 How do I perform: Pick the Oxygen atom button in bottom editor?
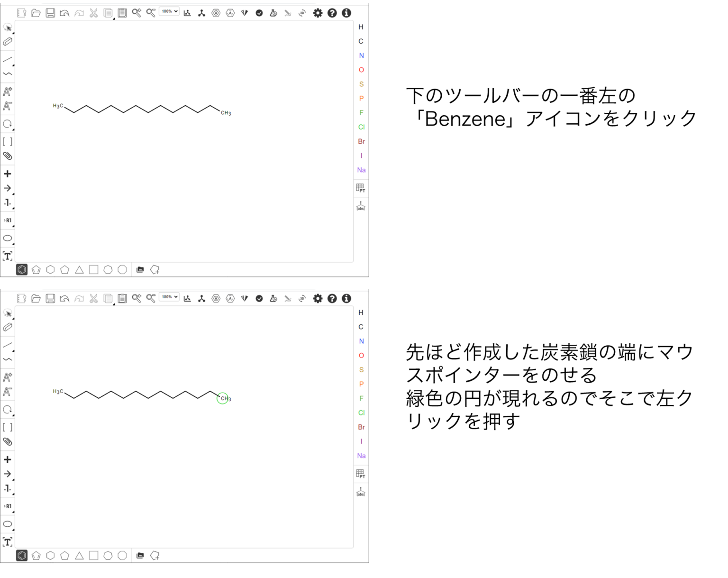(x=361, y=356)
